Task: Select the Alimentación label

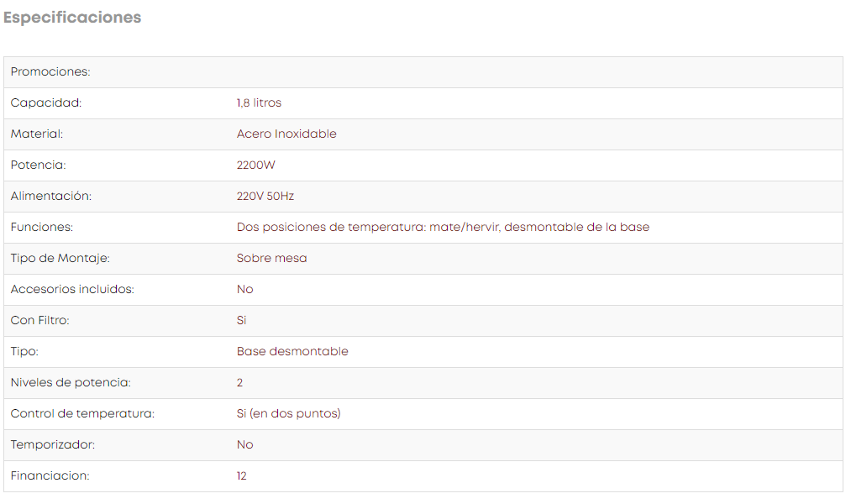Action: point(51,196)
